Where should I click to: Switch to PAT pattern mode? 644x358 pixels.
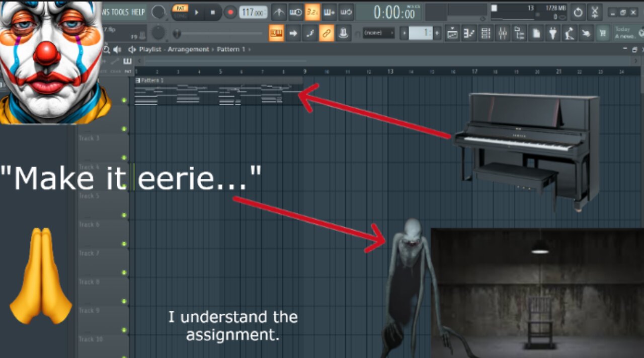point(180,9)
